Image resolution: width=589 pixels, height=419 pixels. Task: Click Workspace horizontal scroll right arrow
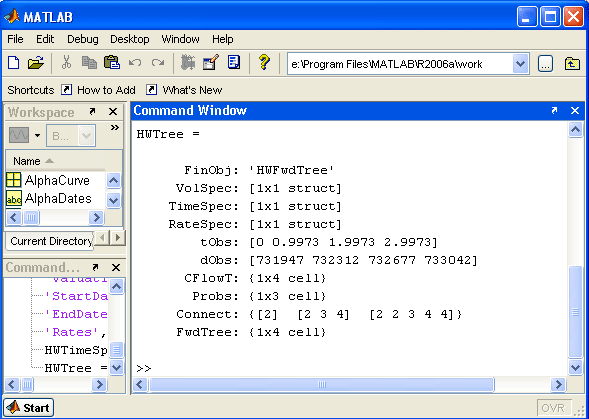coord(96,217)
